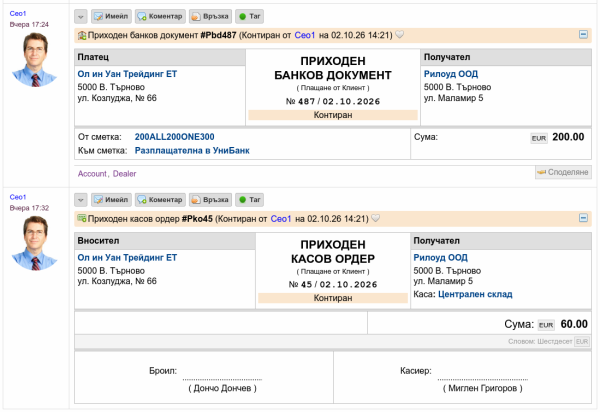This screenshot has width=600, height=412.
Task: Open dropdown arrow above bank document #Pbd487
Action: 80,16
